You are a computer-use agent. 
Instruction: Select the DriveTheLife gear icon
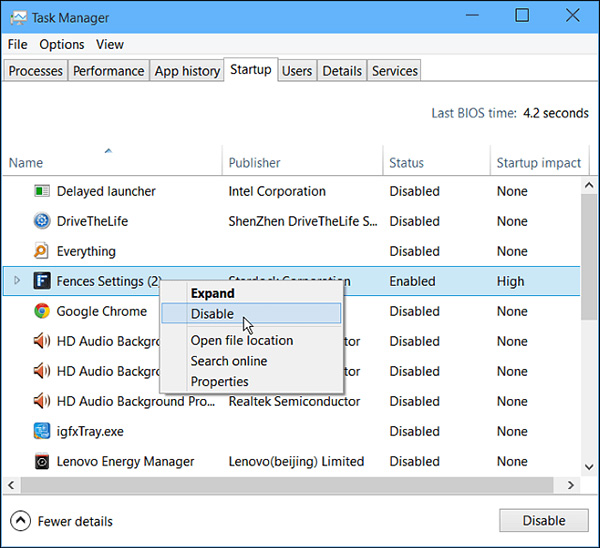click(42, 221)
